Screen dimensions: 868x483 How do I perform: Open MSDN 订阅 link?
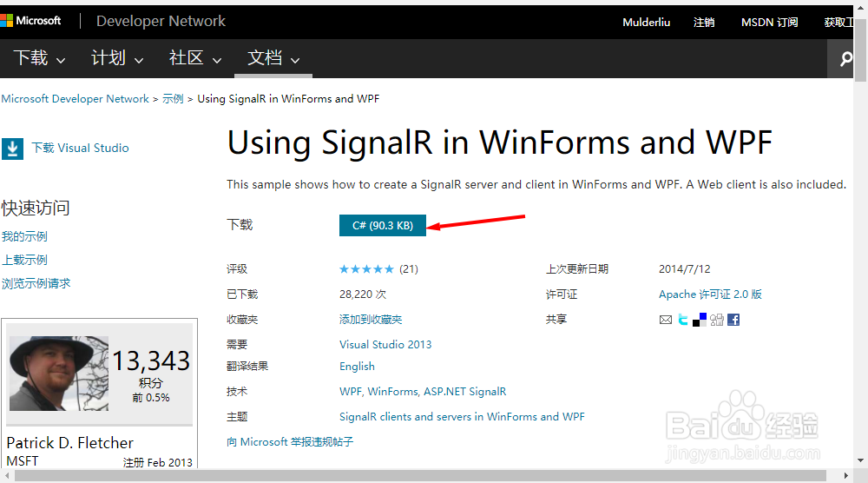769,23
